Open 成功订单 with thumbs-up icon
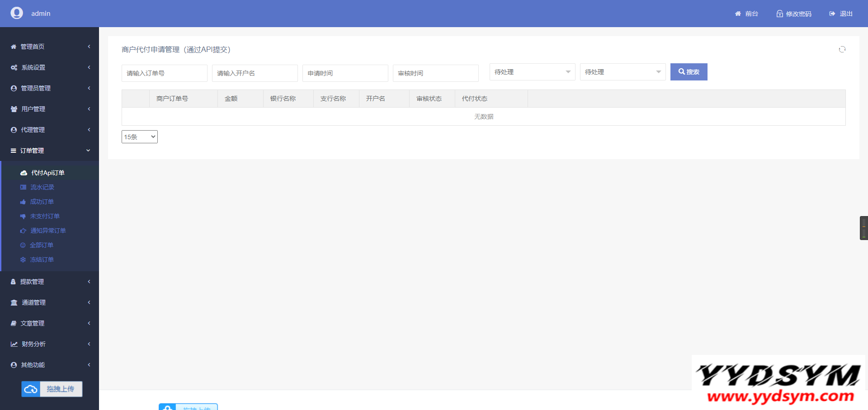This screenshot has width=868, height=410. tap(42, 202)
